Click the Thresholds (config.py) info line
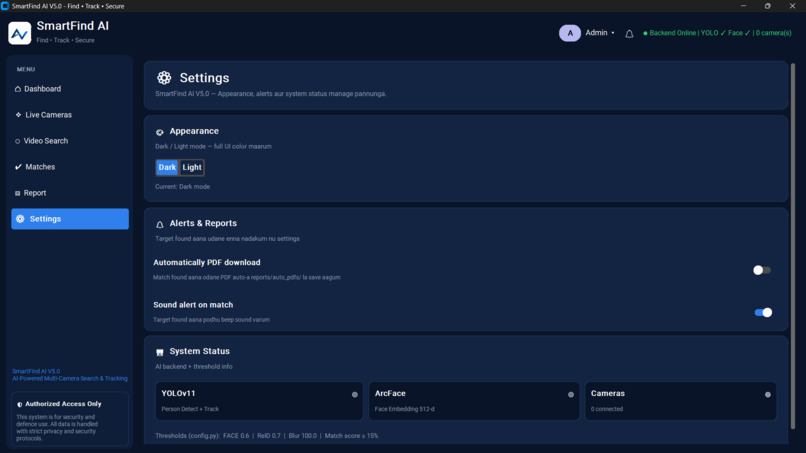The height and width of the screenshot is (453, 806). [266, 436]
